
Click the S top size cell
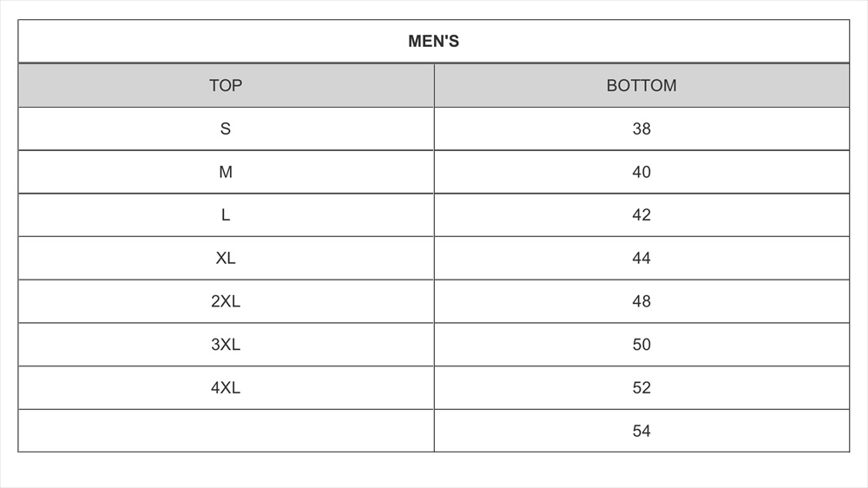pos(226,129)
